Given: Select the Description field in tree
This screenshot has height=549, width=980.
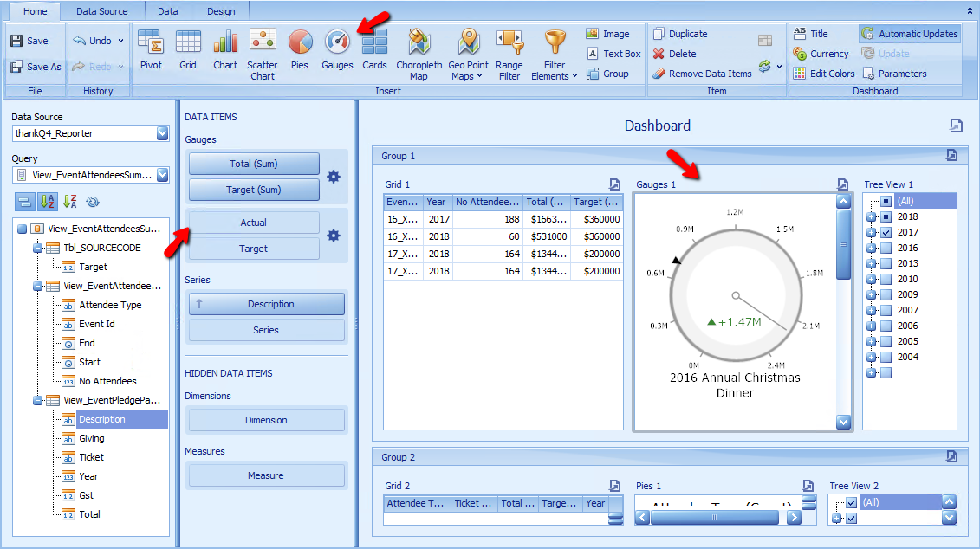Looking at the screenshot, I should 102,419.
